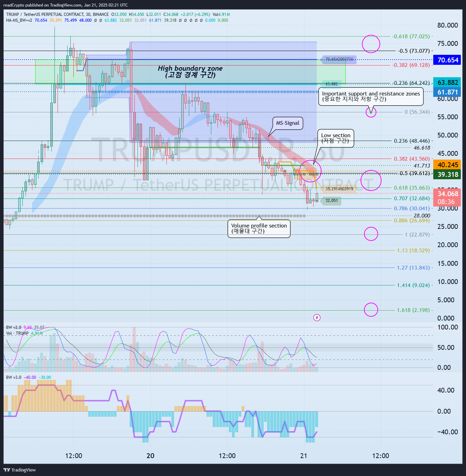Click the Important support and resistance zones callout
Viewport: 466px width, 476px height.
[x=371, y=96]
